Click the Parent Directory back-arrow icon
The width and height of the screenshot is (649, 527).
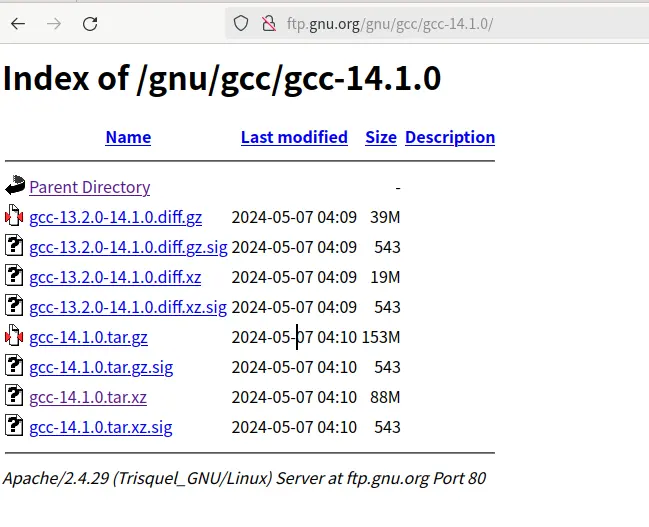(x=15, y=185)
